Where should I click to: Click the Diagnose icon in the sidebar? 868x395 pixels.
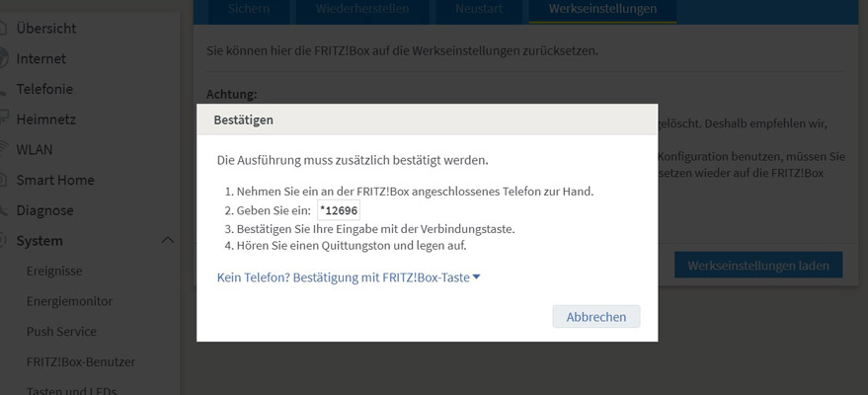3,211
